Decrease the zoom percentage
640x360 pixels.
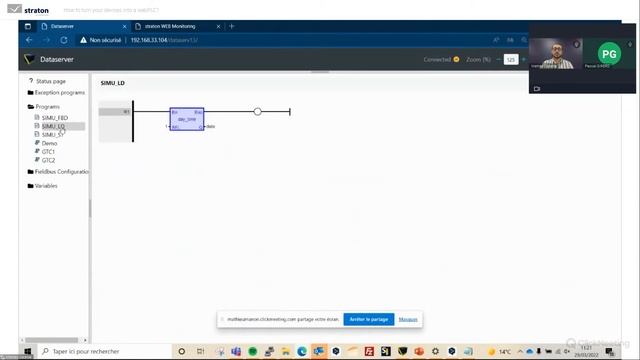(x=498, y=60)
